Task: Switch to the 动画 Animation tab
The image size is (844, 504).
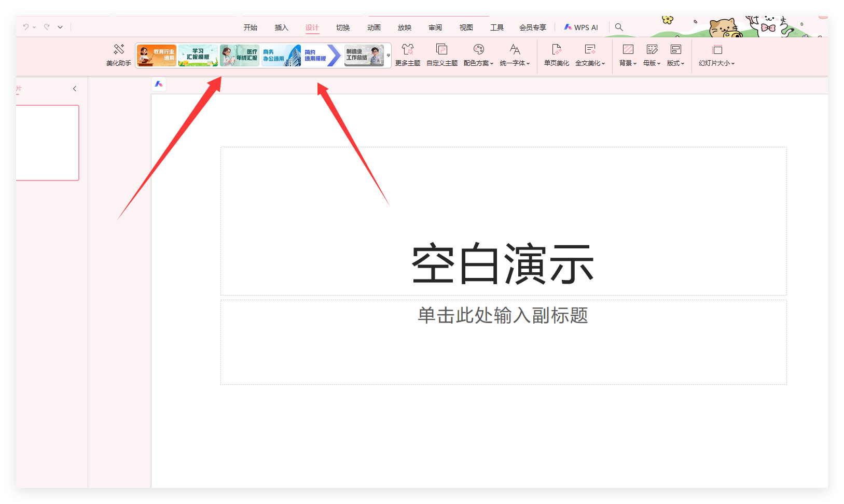Action: (373, 27)
